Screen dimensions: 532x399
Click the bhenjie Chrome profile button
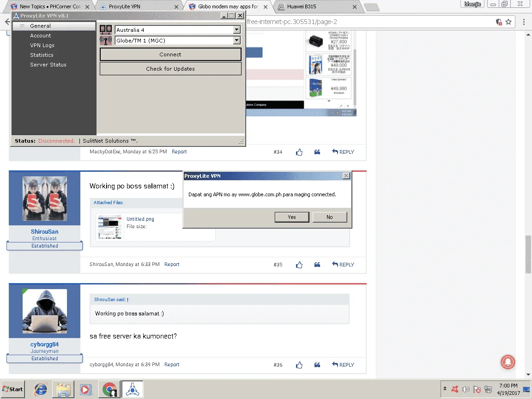click(x=472, y=4)
